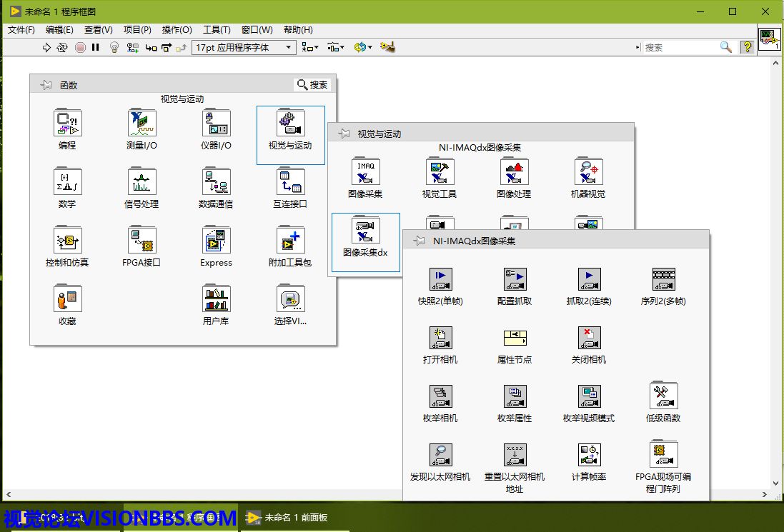Open the Reorder dropdown
Image resolution: width=784 pixels, height=532 pixels.
(363, 47)
